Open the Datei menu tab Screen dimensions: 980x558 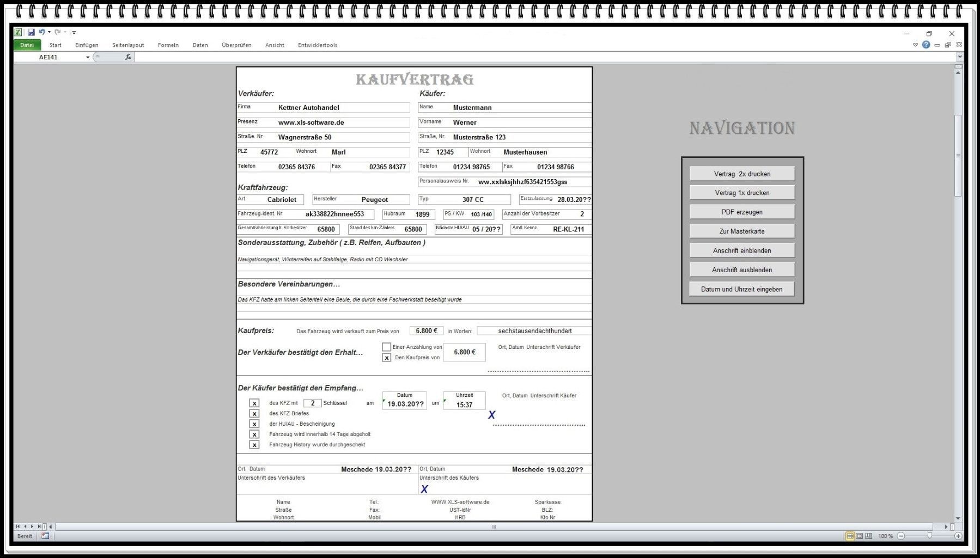[x=27, y=45]
